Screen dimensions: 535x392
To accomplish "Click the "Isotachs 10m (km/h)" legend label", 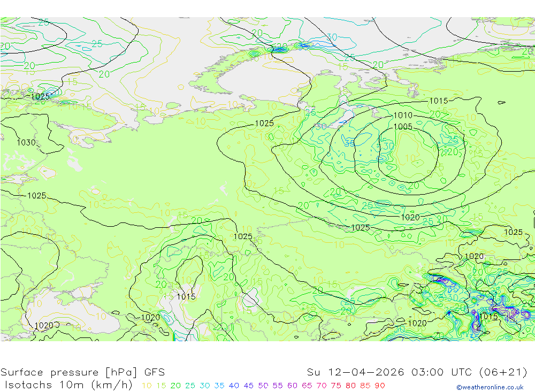I will pos(68,385).
